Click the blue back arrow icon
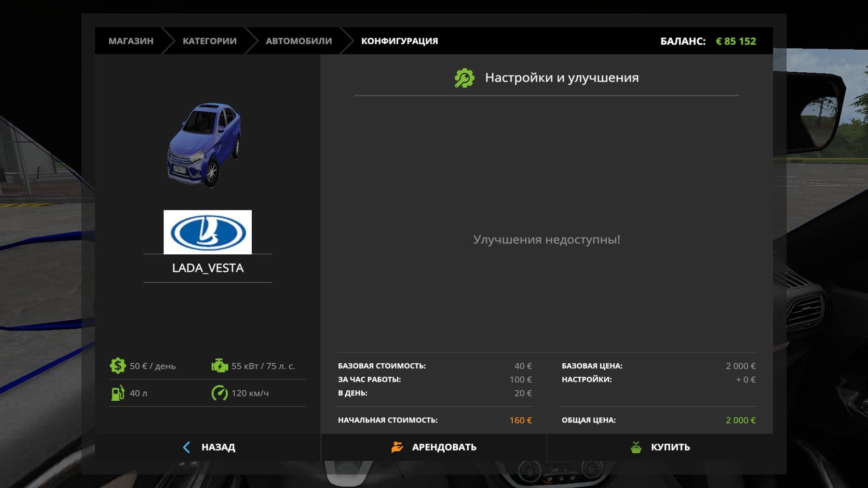 pos(187,447)
